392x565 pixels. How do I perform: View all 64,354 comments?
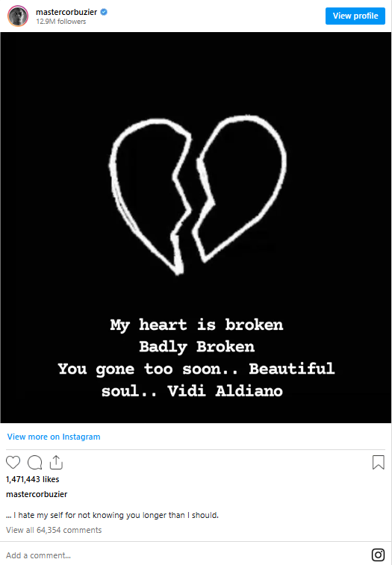(54, 530)
